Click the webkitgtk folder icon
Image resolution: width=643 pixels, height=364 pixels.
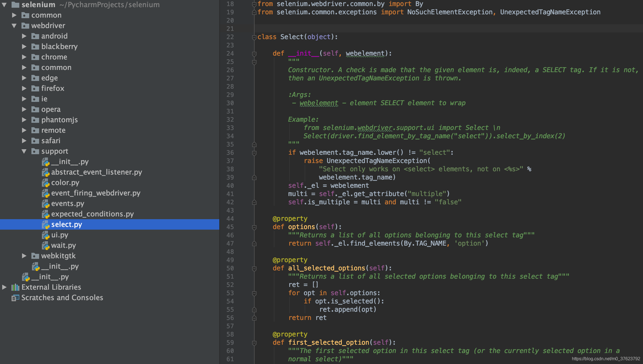(x=35, y=256)
